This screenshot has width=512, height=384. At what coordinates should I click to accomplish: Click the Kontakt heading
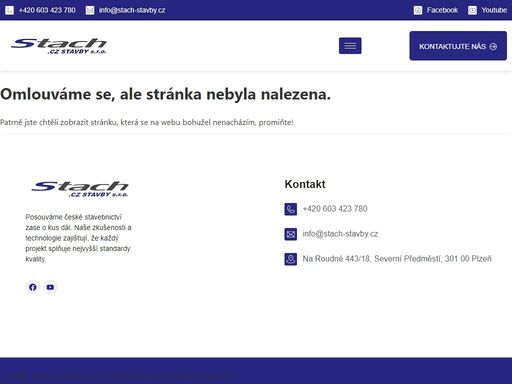pyautogui.click(x=305, y=184)
